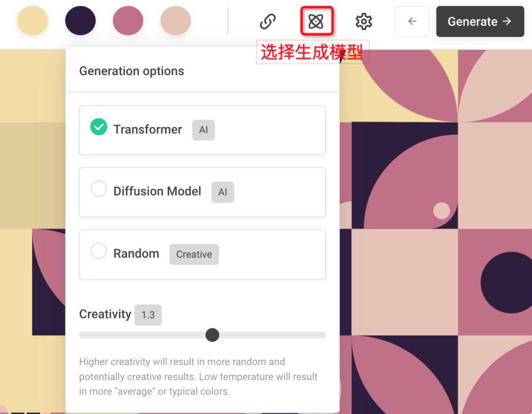This screenshot has height=414, width=532.
Task: Click the small peach circle in the pattern
Action: (441, 210)
